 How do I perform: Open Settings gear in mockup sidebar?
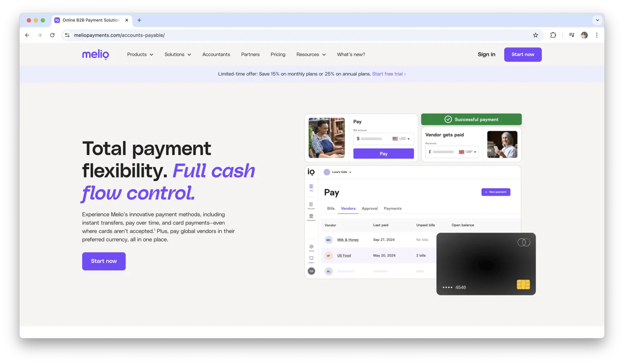click(311, 248)
